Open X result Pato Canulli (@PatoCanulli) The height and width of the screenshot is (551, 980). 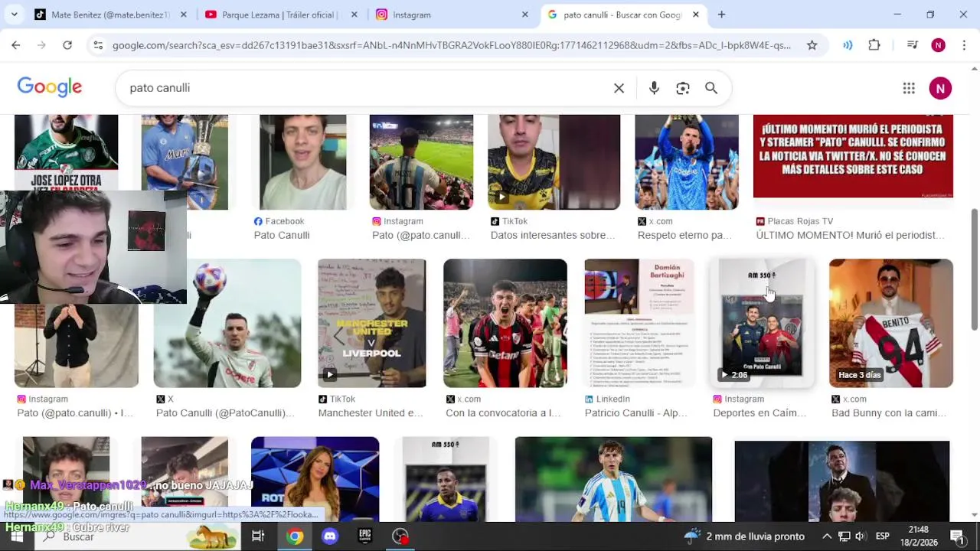(x=225, y=412)
